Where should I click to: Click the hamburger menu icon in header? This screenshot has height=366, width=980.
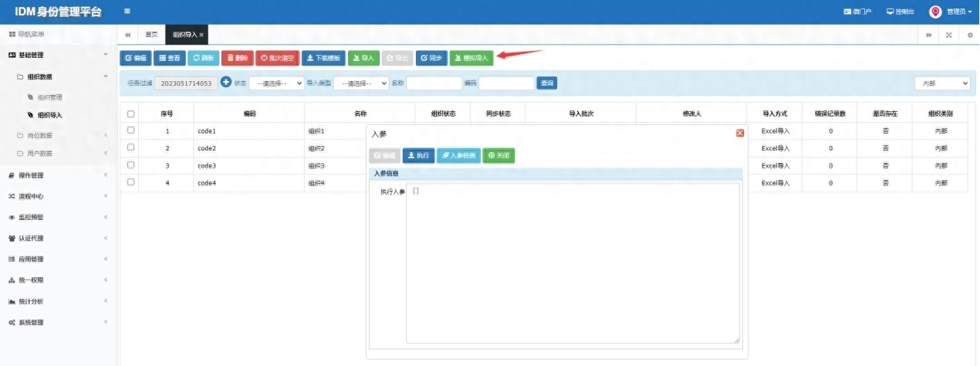click(x=127, y=12)
